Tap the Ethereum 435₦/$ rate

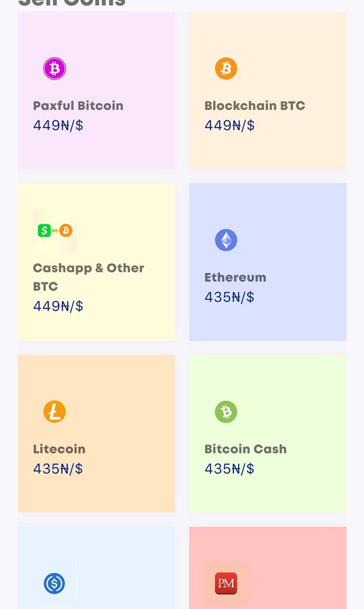pos(230,297)
